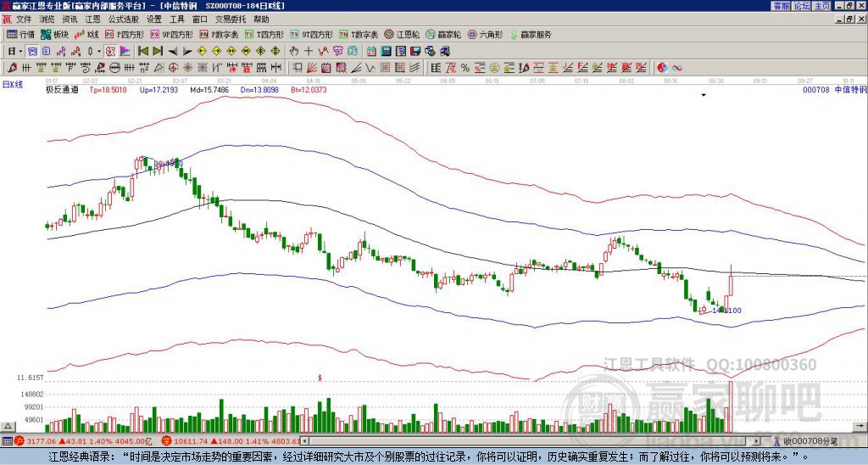Click the colored flag icon

(x=125, y=52)
